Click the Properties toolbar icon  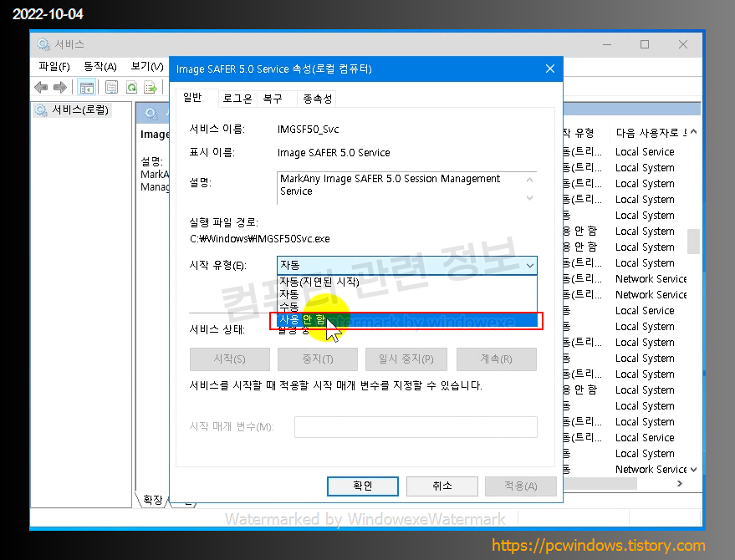tap(111, 87)
